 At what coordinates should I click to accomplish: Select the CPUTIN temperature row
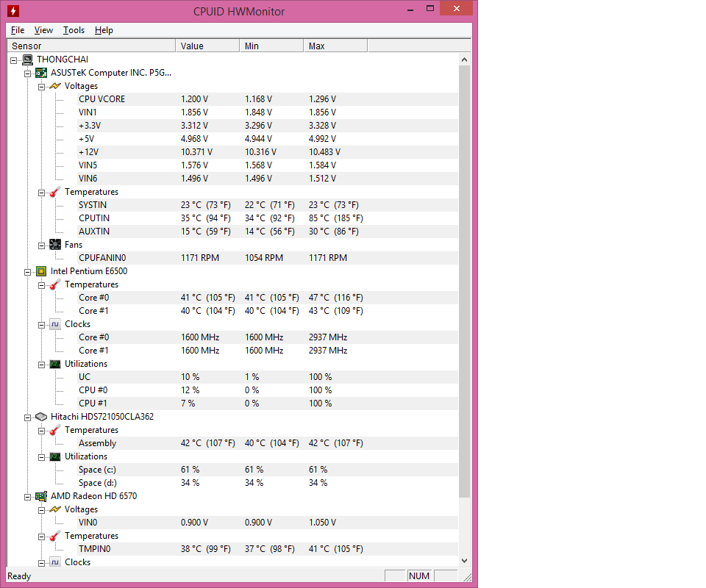pos(268,218)
